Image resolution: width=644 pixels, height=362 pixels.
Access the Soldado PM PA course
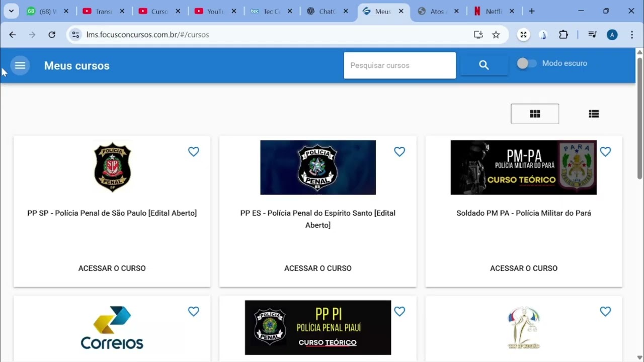pos(524,268)
